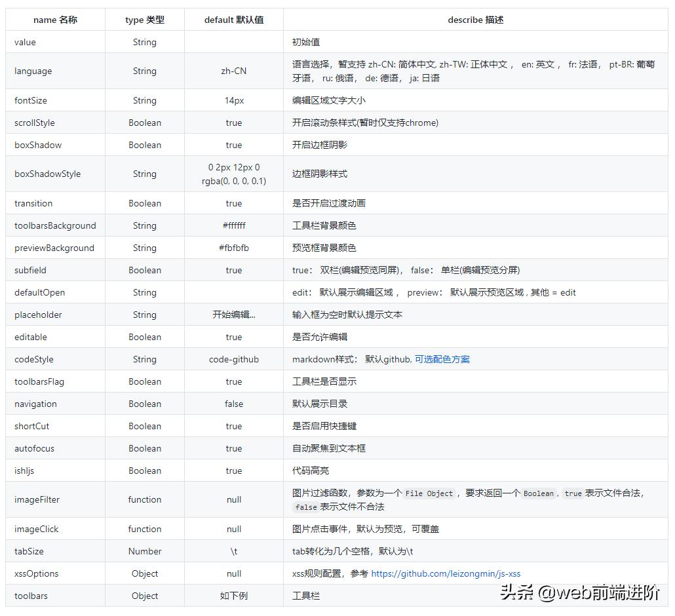The image size is (675, 616).
Task: Click the 'type 类型' column header
Action: pos(144,20)
